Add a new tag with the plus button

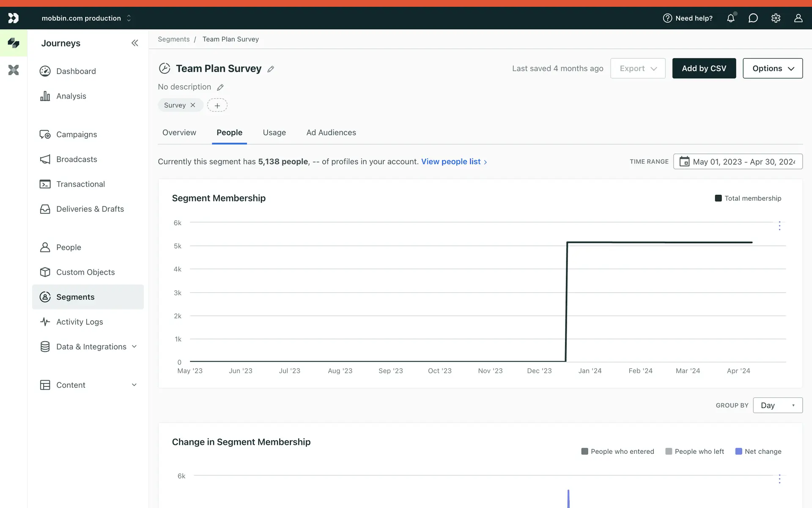(x=217, y=105)
